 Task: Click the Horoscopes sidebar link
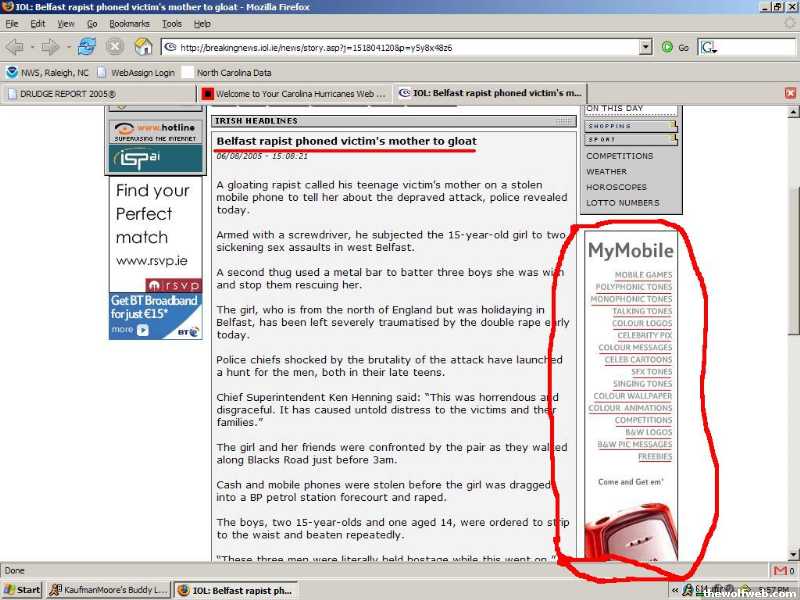coord(616,187)
